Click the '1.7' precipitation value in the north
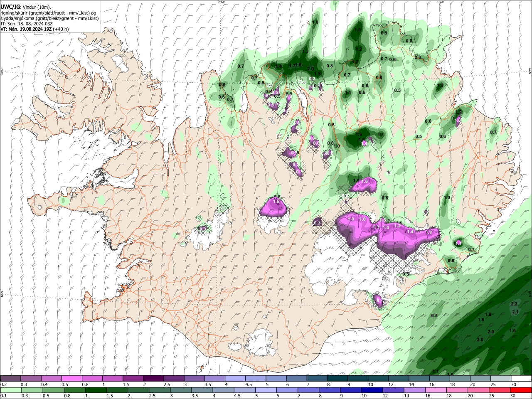This screenshot has height=399, width=532. (292, 66)
